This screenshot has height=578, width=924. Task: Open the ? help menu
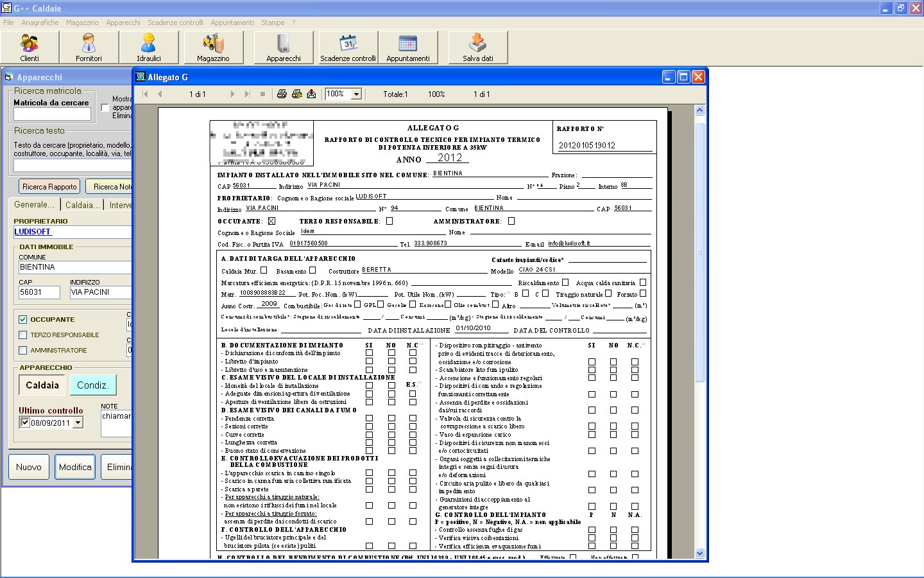[294, 22]
